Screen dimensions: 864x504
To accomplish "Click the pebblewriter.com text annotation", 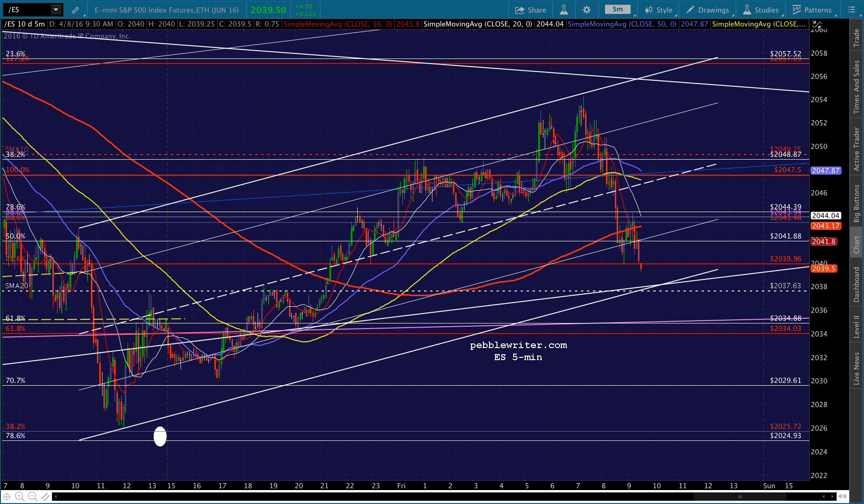I will [x=518, y=345].
